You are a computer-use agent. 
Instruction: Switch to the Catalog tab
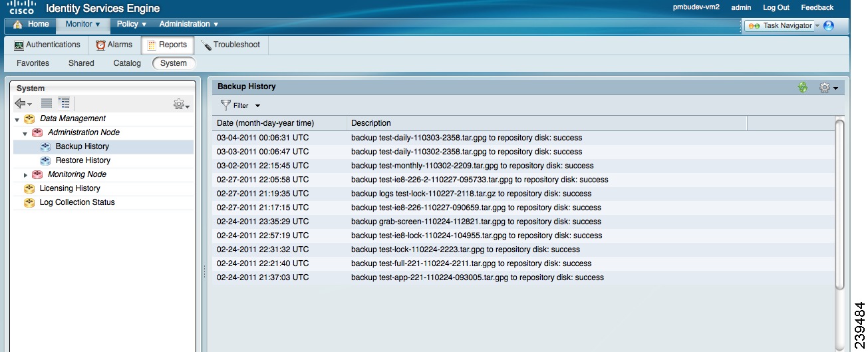point(127,63)
